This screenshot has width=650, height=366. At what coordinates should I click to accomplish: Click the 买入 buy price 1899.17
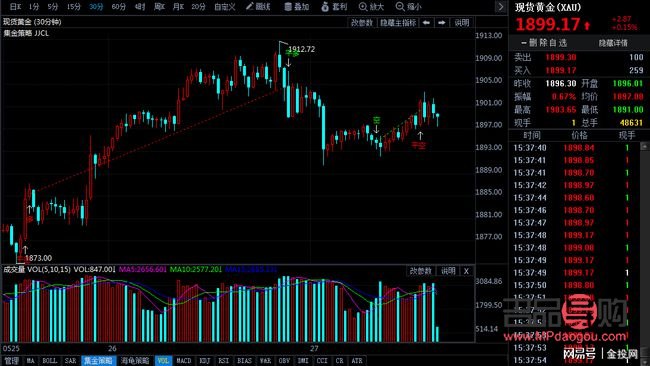[x=561, y=70]
